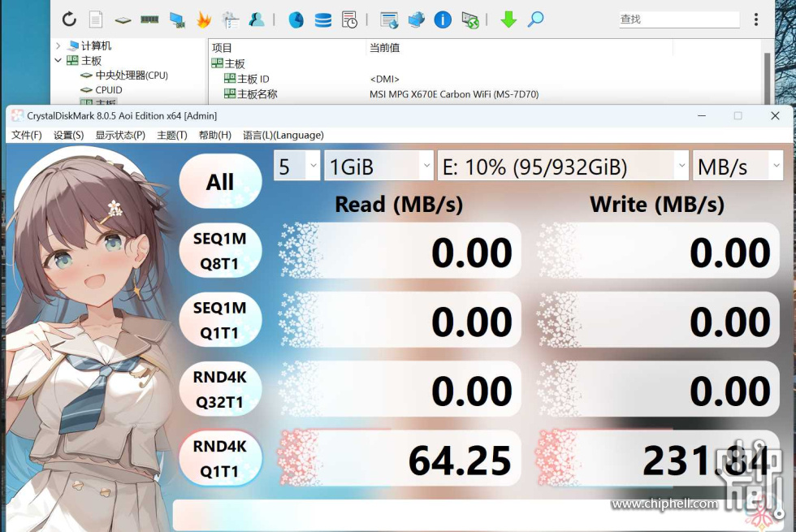This screenshot has height=532, width=796.
Task: Open the MB/s unit dropdown
Action: pyautogui.click(x=738, y=166)
